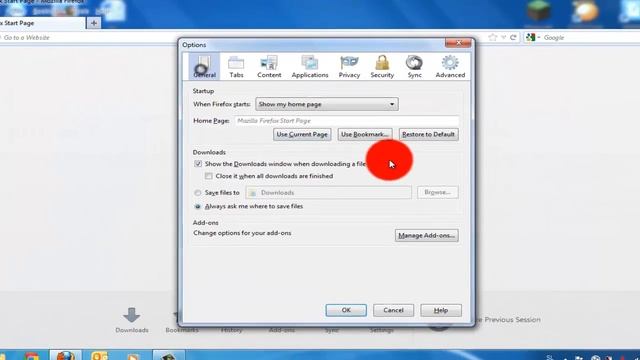The width and height of the screenshot is (640, 360).
Task: Expand the URL history dropdown arrow
Action: 504,38
